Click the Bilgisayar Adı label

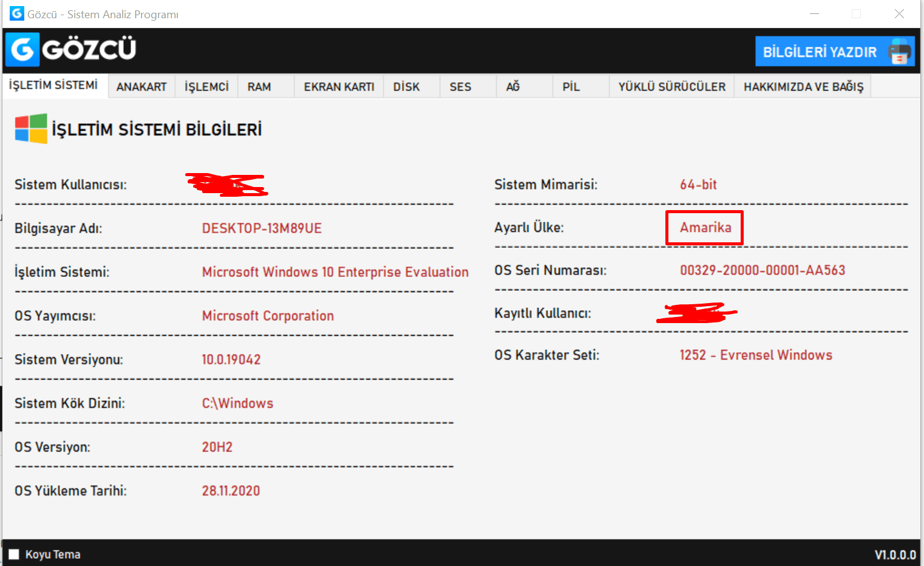(x=58, y=228)
